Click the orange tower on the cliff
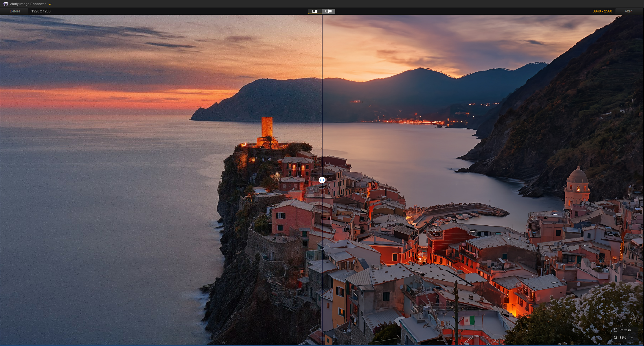Image resolution: width=644 pixels, height=346 pixels. coord(267,127)
